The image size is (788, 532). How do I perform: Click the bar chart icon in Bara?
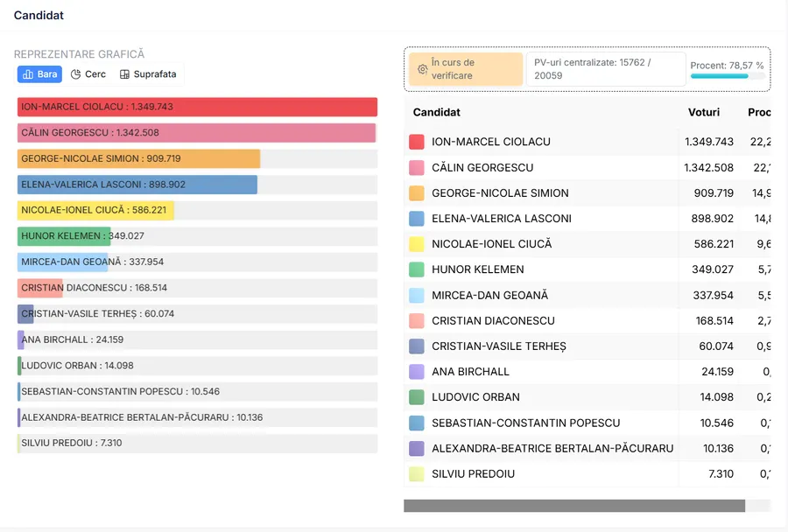[28, 74]
